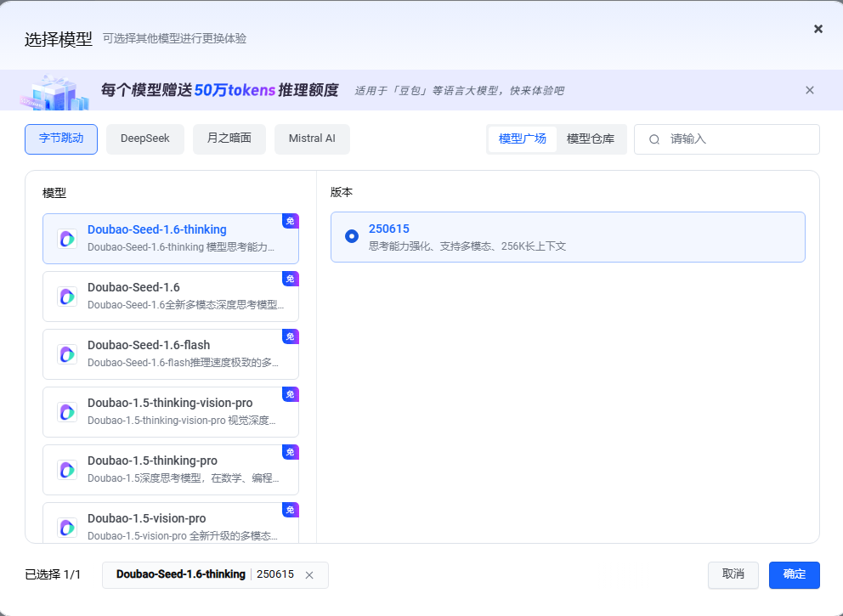Click the 免 badge on Doubao-Seed-1.6-thinking
The width and height of the screenshot is (843, 616).
(x=291, y=221)
